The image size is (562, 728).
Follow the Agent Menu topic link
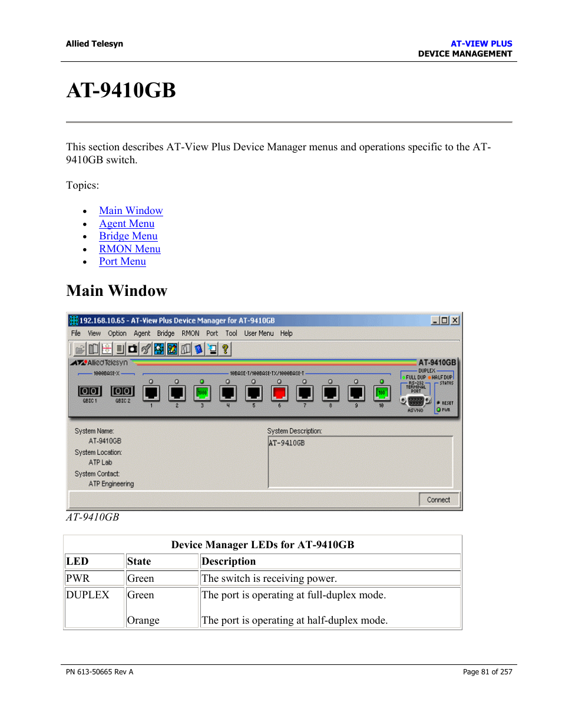(127, 223)
